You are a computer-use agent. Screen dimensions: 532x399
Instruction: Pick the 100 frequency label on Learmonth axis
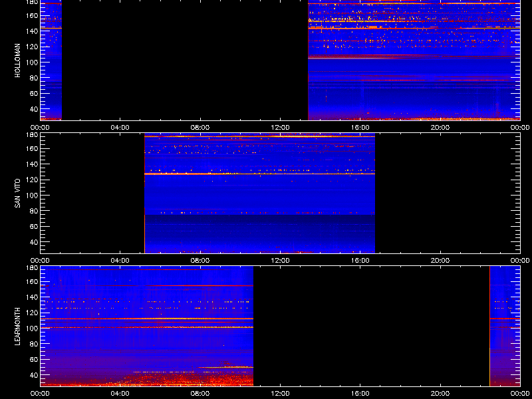click(x=32, y=328)
